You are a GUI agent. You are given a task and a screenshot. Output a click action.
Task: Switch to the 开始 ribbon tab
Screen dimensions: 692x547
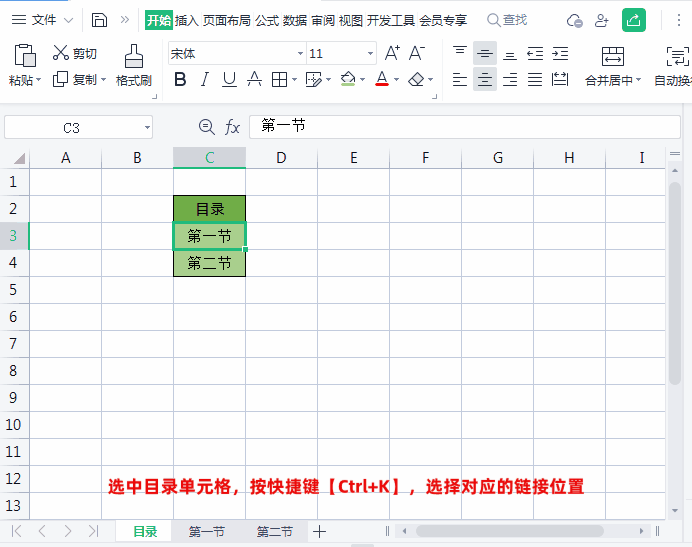coord(158,20)
